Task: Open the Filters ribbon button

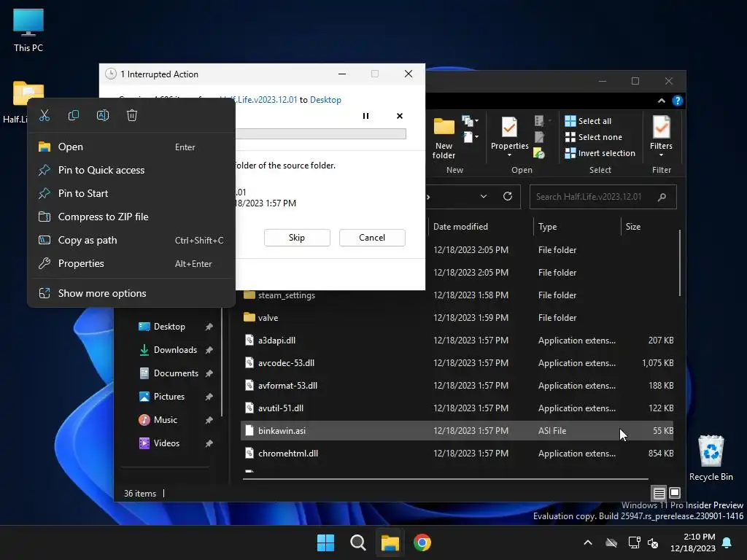Action: [661, 133]
